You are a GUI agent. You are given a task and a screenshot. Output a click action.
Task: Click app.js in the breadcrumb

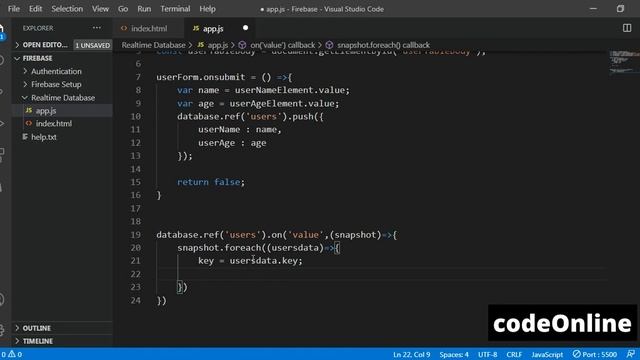coord(218,45)
